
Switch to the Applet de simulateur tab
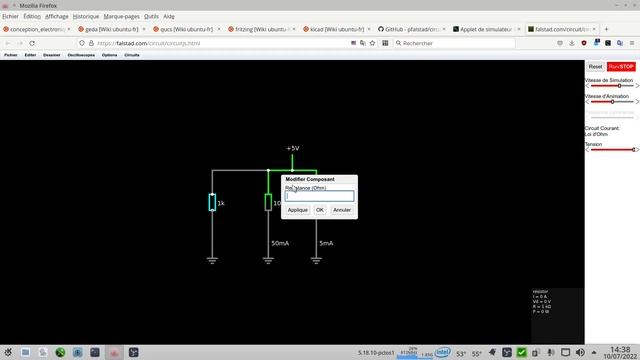pyautogui.click(x=486, y=29)
